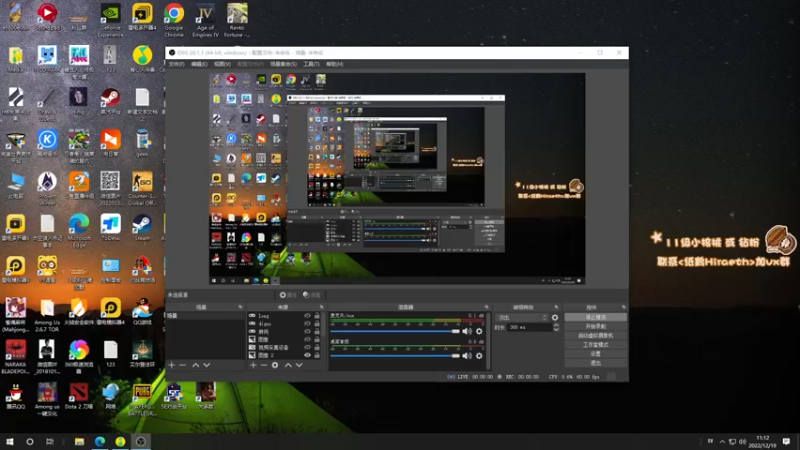Hide the 视频采集设备 source with eye icon
Viewport: 800px width, 450px height.
pos(305,347)
